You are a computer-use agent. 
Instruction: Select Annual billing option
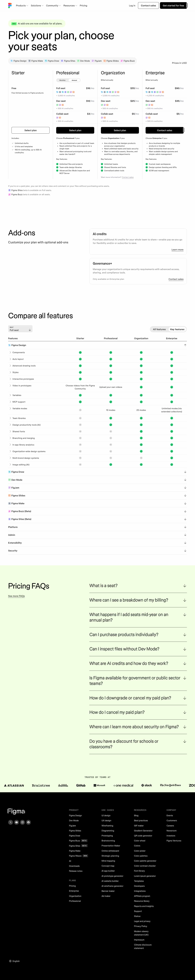point(74,80)
